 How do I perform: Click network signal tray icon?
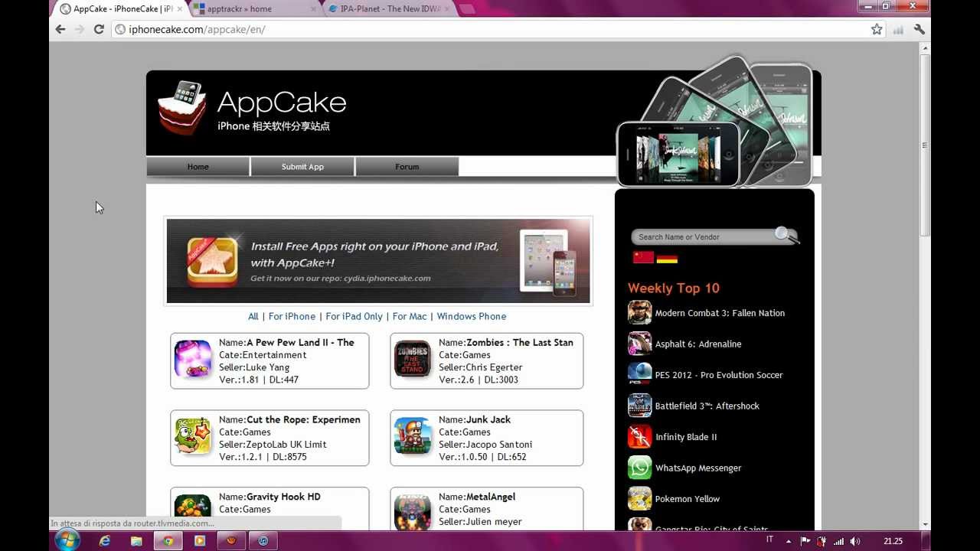tap(838, 541)
